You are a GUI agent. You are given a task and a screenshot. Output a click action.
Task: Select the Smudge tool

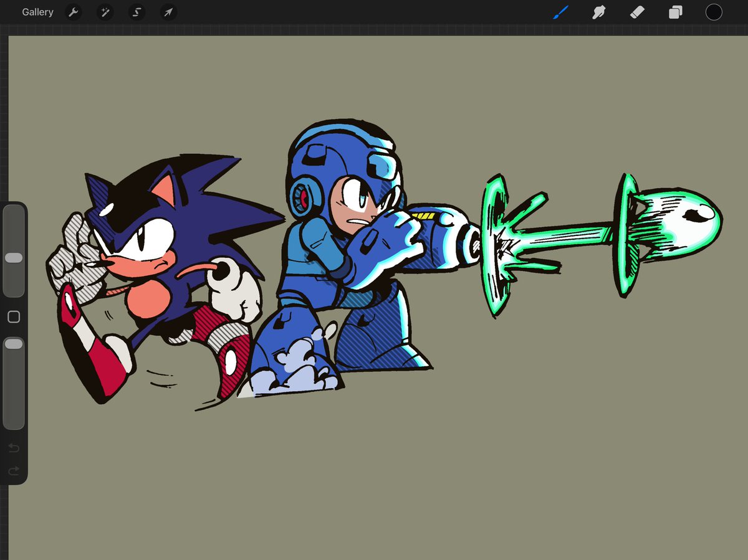(x=599, y=12)
